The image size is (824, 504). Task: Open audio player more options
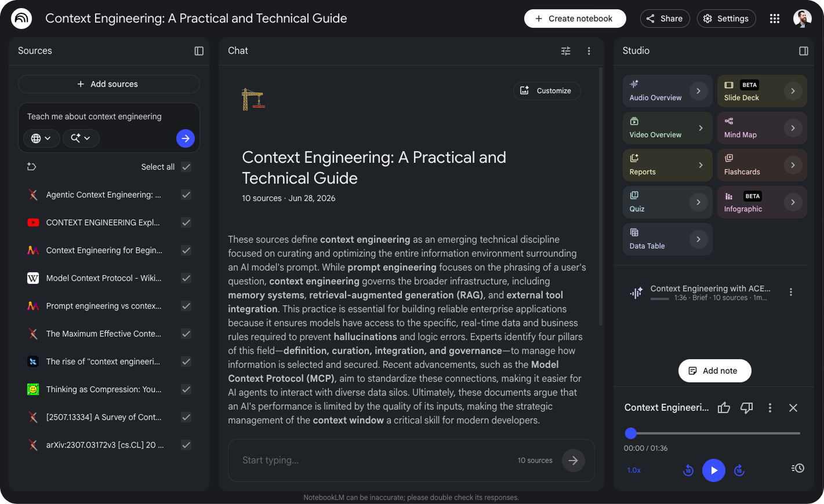[770, 408]
